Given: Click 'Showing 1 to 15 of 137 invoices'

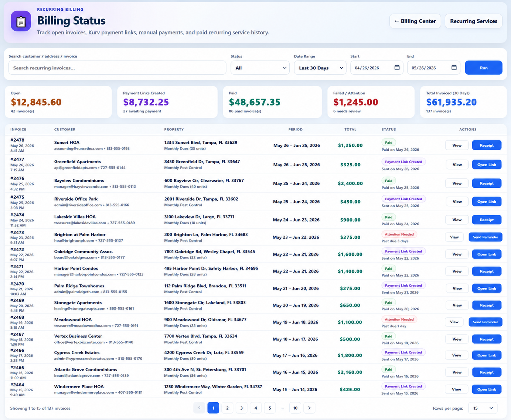Looking at the screenshot, I should click(x=40, y=408).
